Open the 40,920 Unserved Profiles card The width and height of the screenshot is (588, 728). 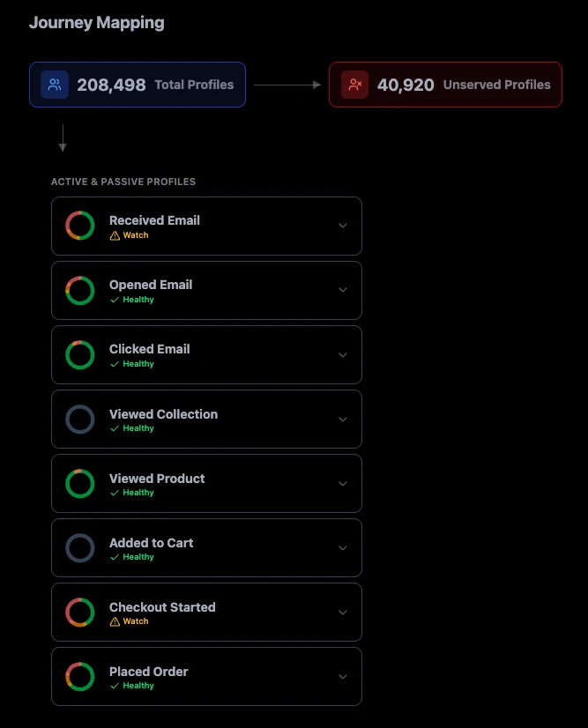[445, 85]
